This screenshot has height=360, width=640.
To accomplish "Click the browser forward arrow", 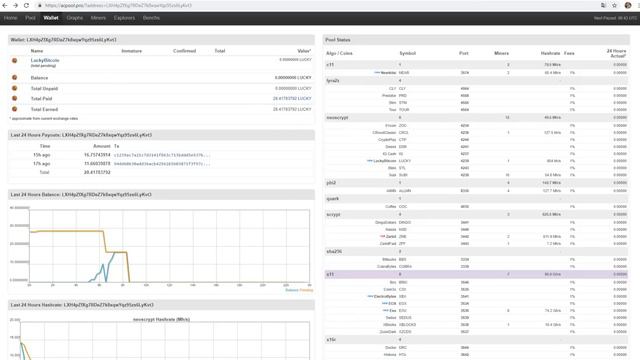I will tap(16, 5).
